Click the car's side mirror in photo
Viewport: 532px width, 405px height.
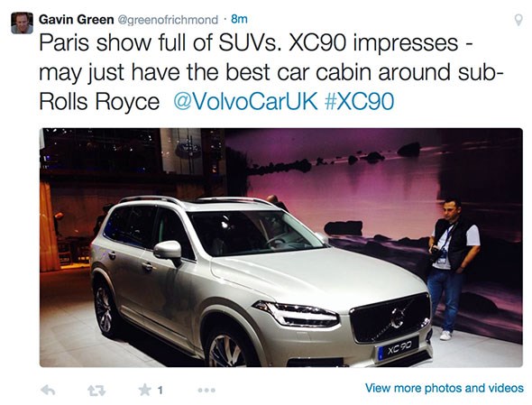(168, 252)
